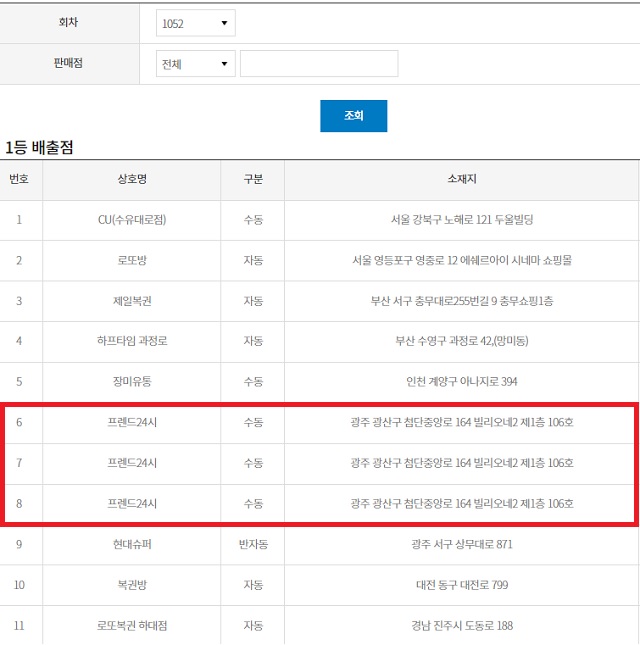Click store name 로또복권 하대점
This screenshot has height=645, width=640.
pyautogui.click(x=132, y=626)
